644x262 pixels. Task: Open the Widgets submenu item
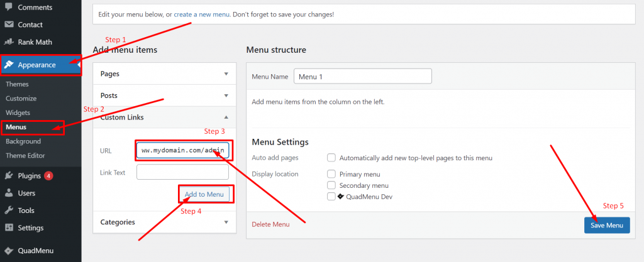click(18, 112)
